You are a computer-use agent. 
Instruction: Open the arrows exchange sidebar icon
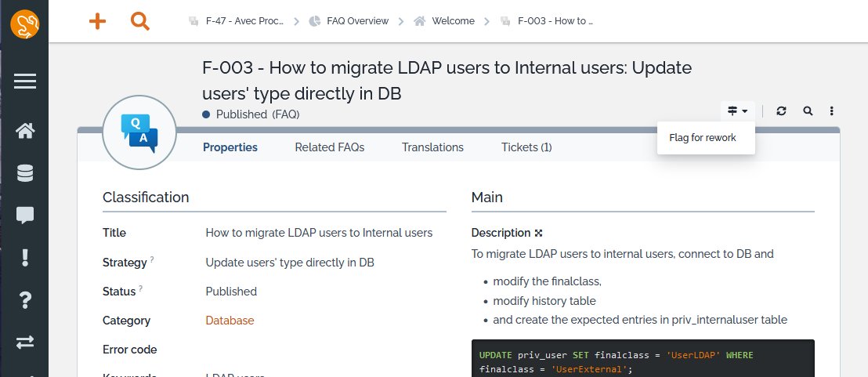click(25, 342)
